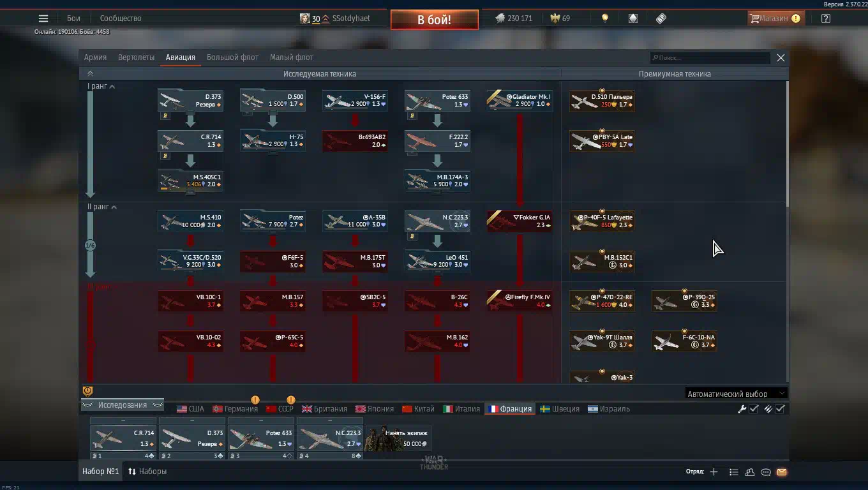Image resolution: width=868 pixels, height=490 pixels.
Task: Open the Battle Pass BP icon
Action: 661,19
